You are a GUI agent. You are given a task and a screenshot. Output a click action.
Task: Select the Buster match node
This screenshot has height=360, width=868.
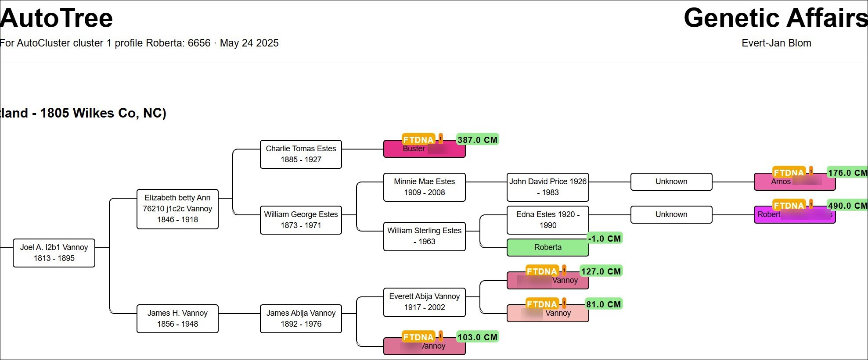[424, 149]
